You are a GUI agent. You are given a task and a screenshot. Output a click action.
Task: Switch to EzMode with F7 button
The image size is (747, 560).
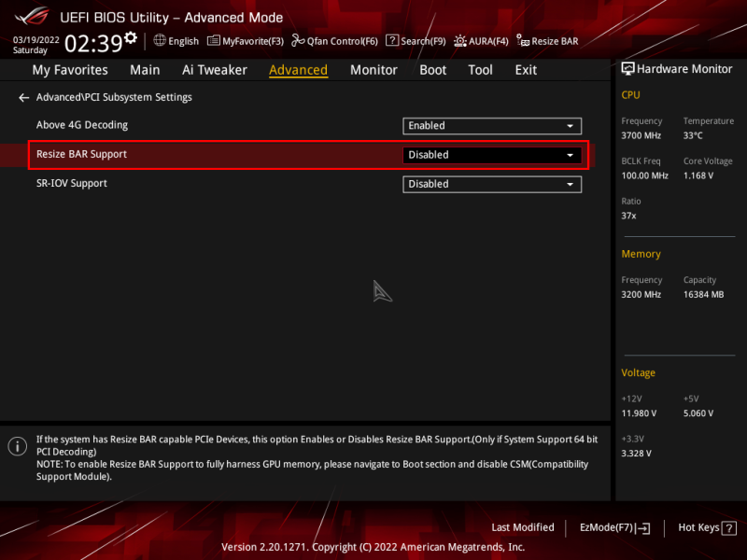613,527
